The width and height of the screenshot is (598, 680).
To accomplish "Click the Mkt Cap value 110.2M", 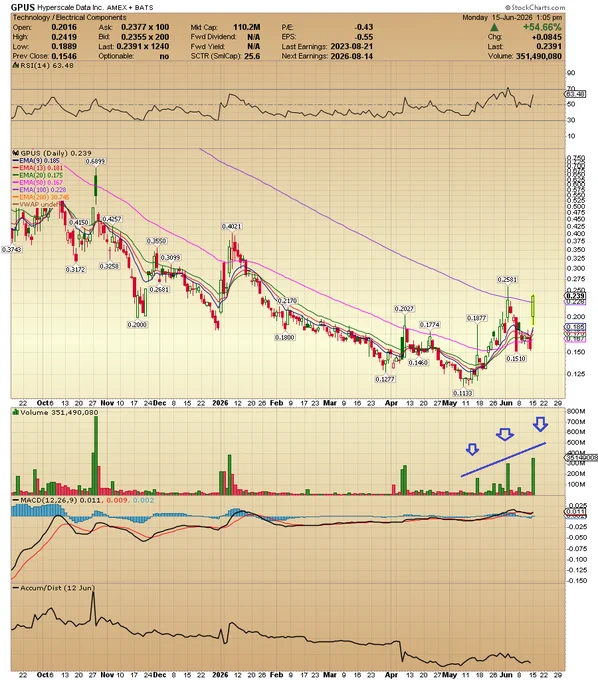I will tap(246, 27).
